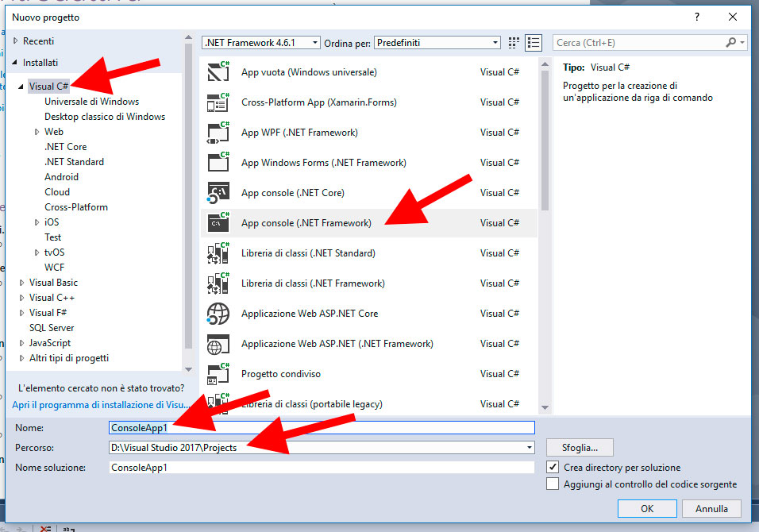
Task: Open the Percorso path dropdown arrow
Action: 529,447
